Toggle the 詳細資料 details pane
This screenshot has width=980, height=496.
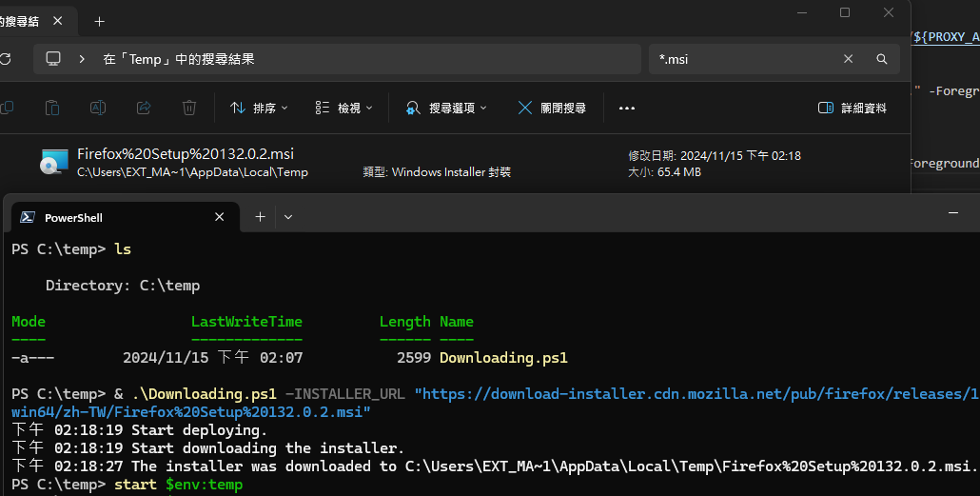[x=853, y=108]
